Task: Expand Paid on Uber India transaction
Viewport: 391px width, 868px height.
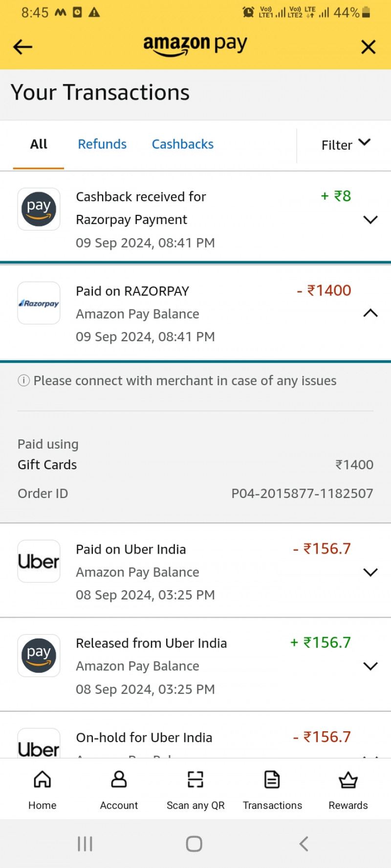Action: pos(370,572)
